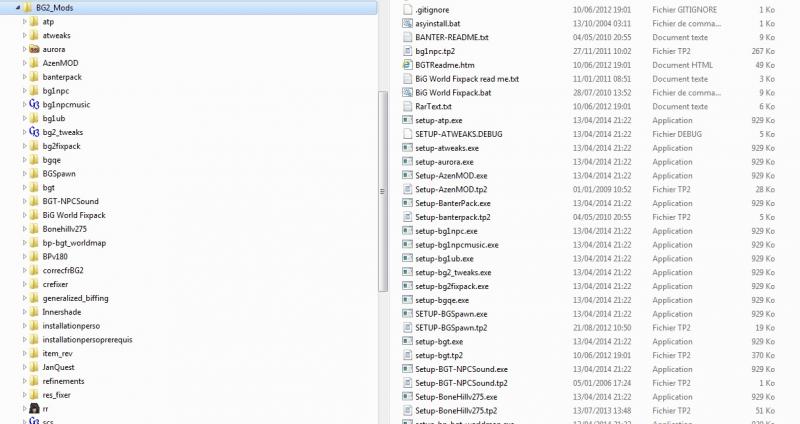The image size is (800, 424).
Task: Click the Setup-BanterPack.exe application icon
Action: [407, 203]
